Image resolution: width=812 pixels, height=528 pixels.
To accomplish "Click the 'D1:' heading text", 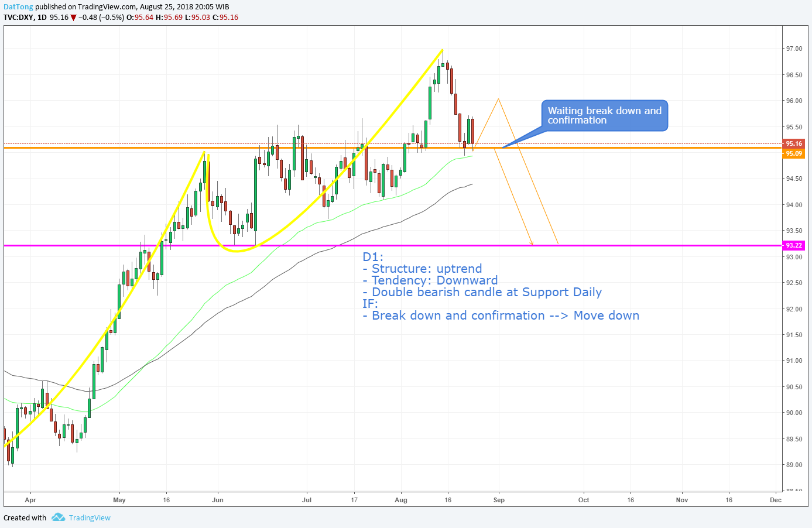I will tap(373, 257).
